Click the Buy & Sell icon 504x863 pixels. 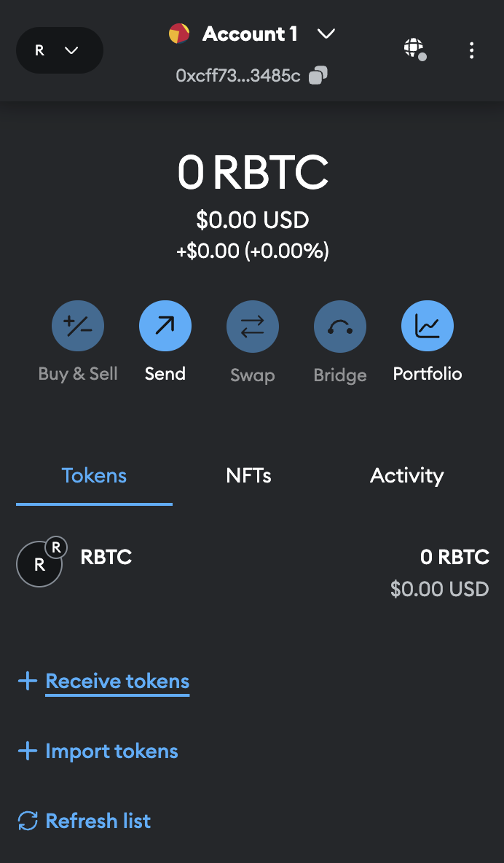coord(78,325)
